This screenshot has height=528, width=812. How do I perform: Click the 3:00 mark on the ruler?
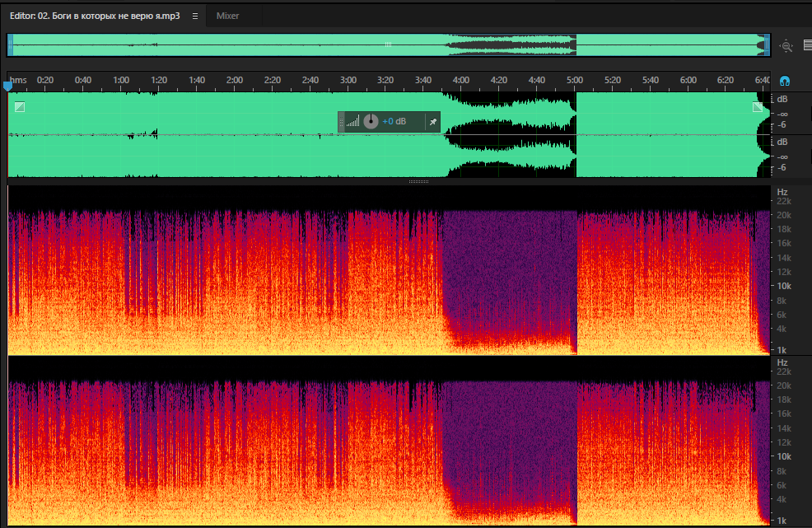pos(348,80)
